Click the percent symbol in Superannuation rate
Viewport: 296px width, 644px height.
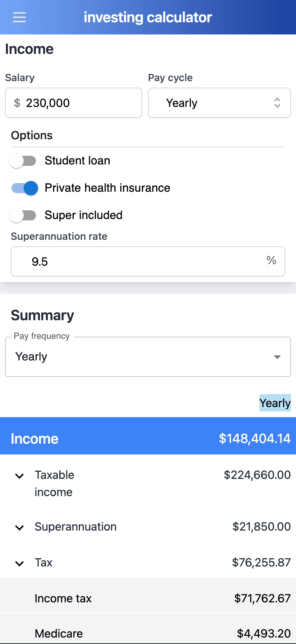(x=271, y=261)
